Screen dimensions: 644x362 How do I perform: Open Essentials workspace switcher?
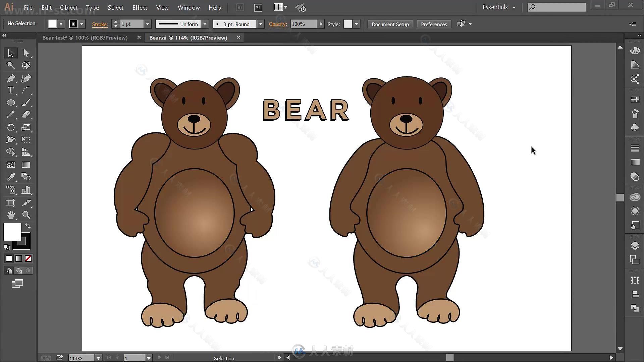499,7
